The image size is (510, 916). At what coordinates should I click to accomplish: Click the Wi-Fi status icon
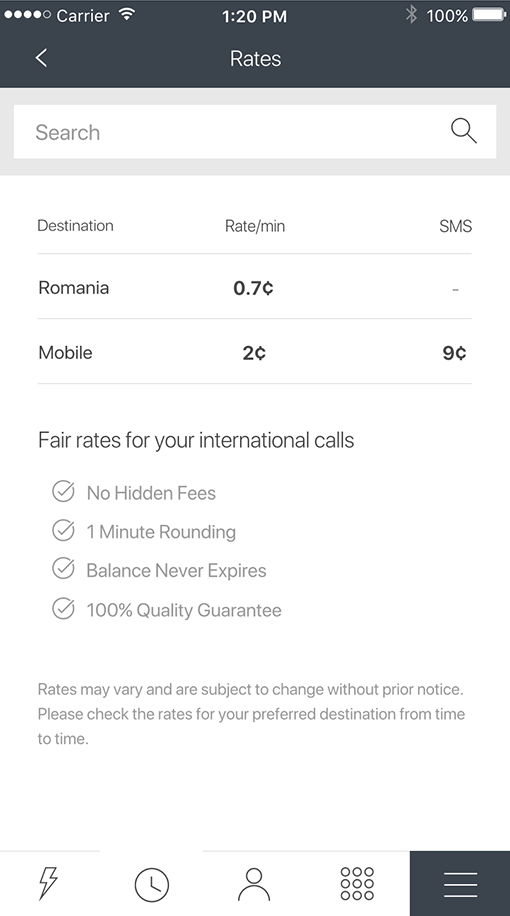127,14
